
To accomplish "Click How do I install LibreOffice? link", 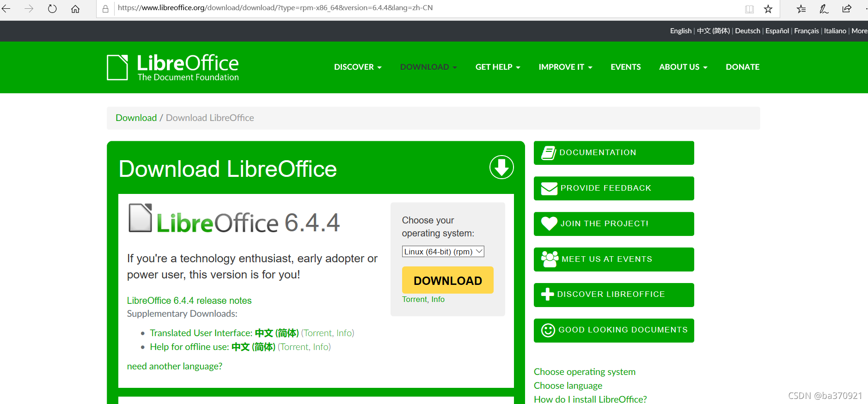I will 590,399.
